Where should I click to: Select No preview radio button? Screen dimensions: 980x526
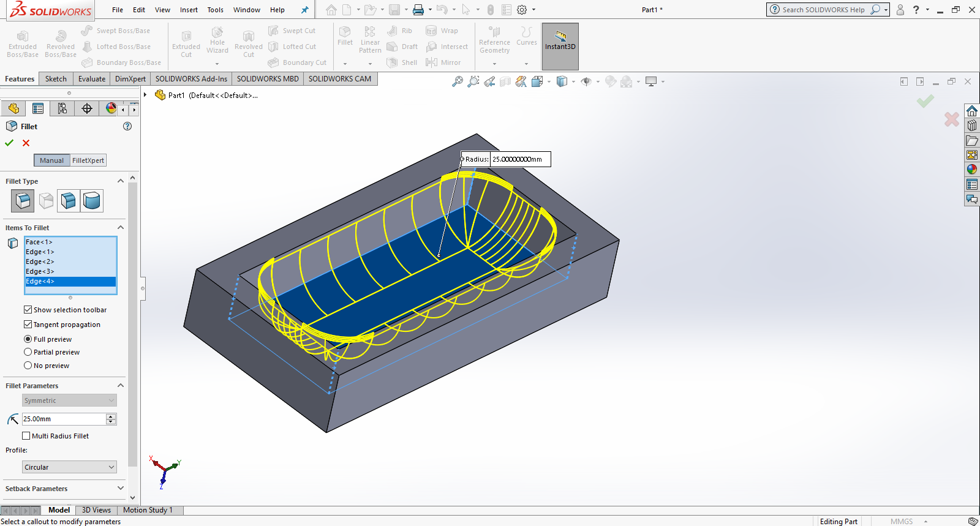tap(28, 366)
